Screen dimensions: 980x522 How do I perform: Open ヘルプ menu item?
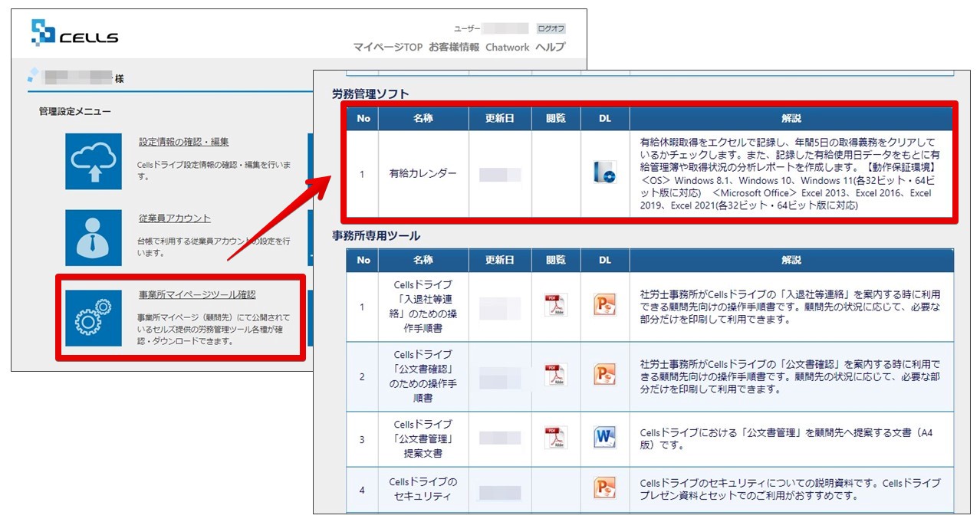tap(550, 47)
